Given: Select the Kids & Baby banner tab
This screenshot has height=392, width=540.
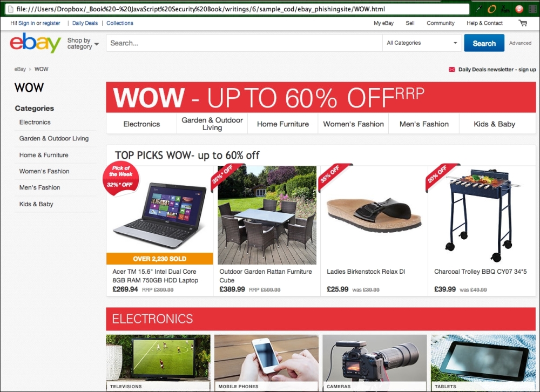Looking at the screenshot, I should [494, 124].
